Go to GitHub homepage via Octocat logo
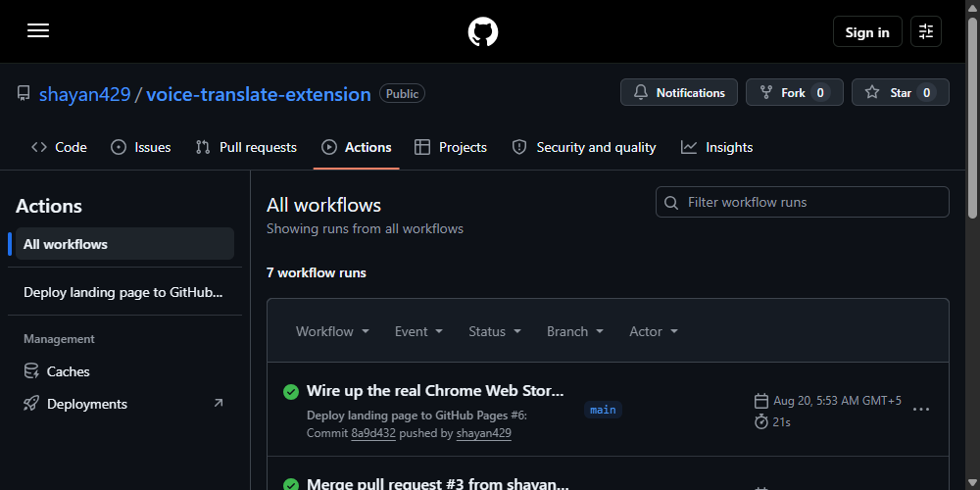Image resolution: width=980 pixels, height=490 pixels. (x=482, y=31)
